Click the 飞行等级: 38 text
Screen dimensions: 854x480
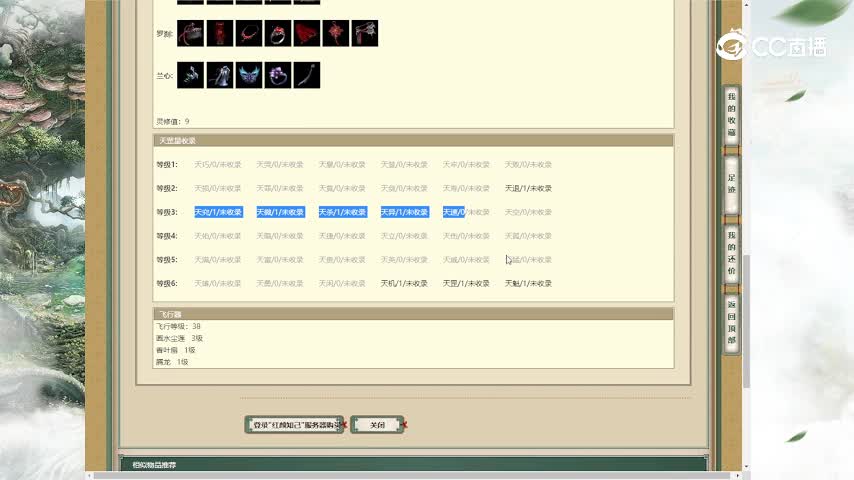click(x=178, y=326)
